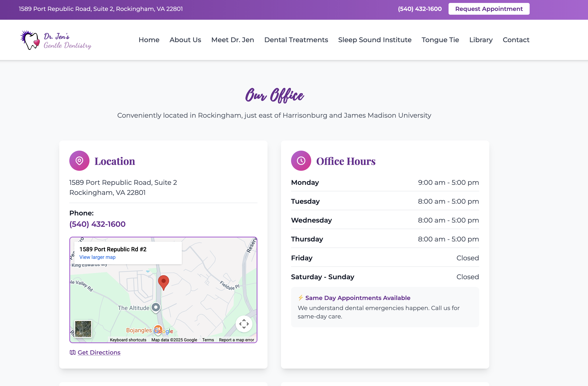This screenshot has width=588, height=386.
Task: Switch map to satellite imagery thumbnail
Action: pos(83,329)
